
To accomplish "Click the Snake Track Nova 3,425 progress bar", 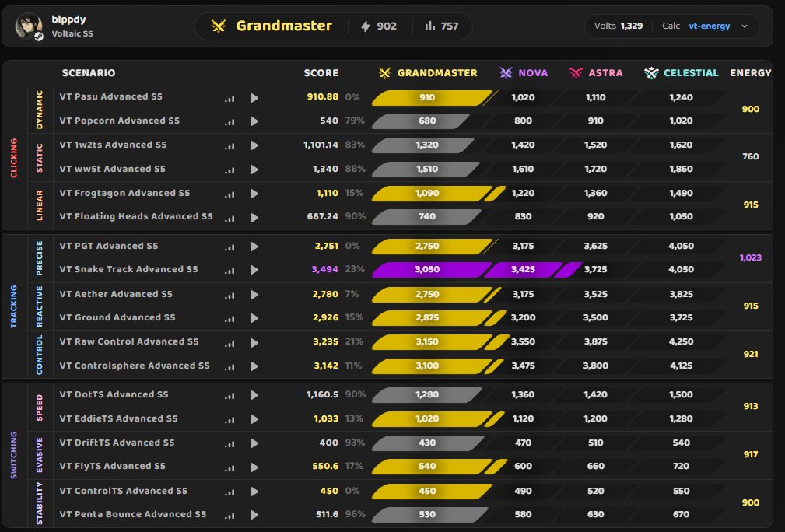I will (x=523, y=270).
